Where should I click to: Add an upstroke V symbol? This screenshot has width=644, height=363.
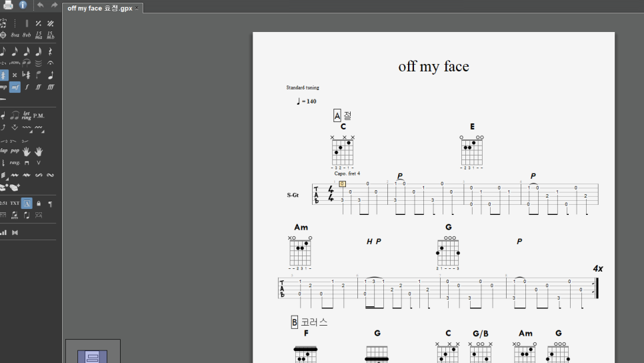click(39, 163)
